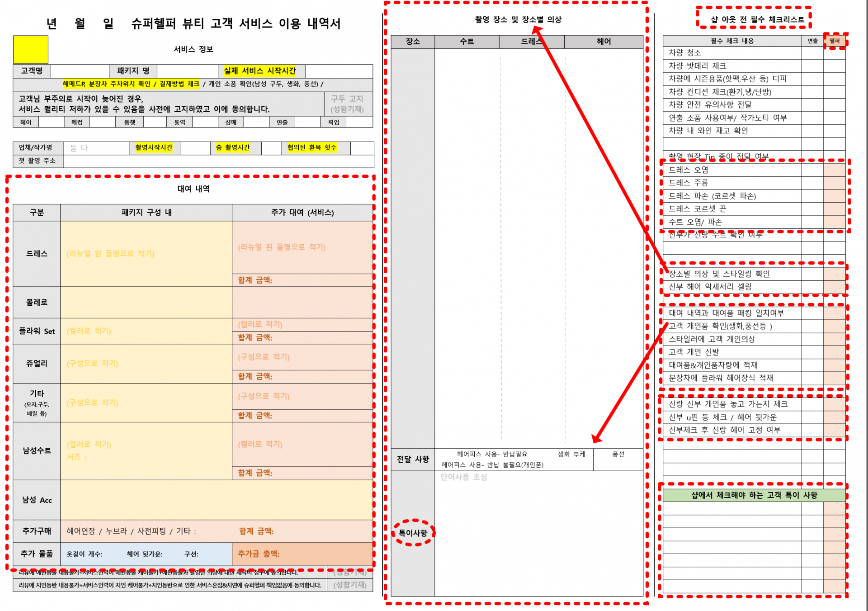Click the 추가금 총액 orange cell
Viewport: 868px width, 611px height.
click(x=302, y=554)
